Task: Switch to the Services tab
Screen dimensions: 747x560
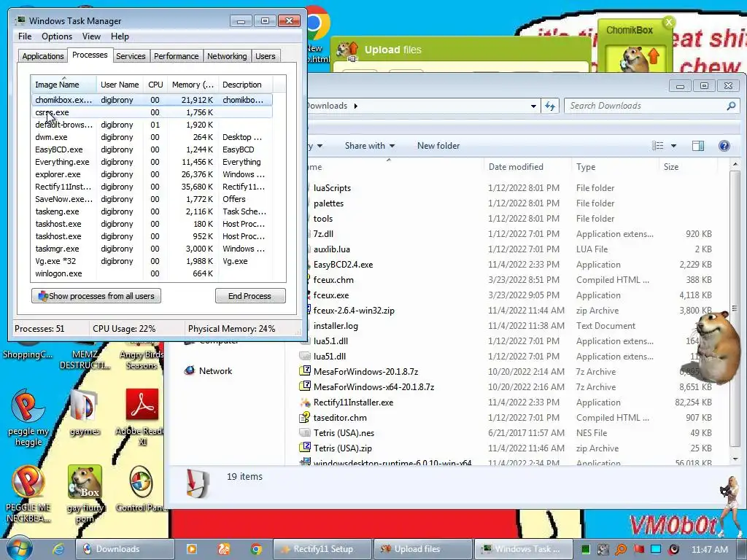Action: pos(131,56)
